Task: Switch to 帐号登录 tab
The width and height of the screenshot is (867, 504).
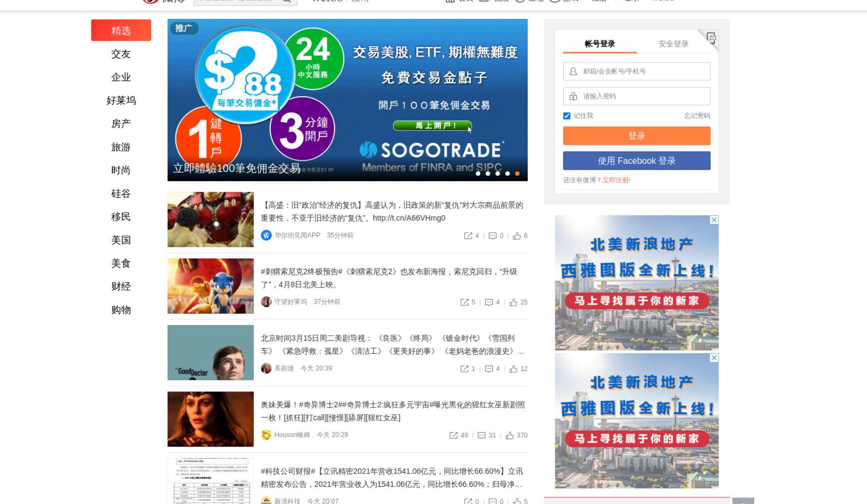Action: pos(600,44)
